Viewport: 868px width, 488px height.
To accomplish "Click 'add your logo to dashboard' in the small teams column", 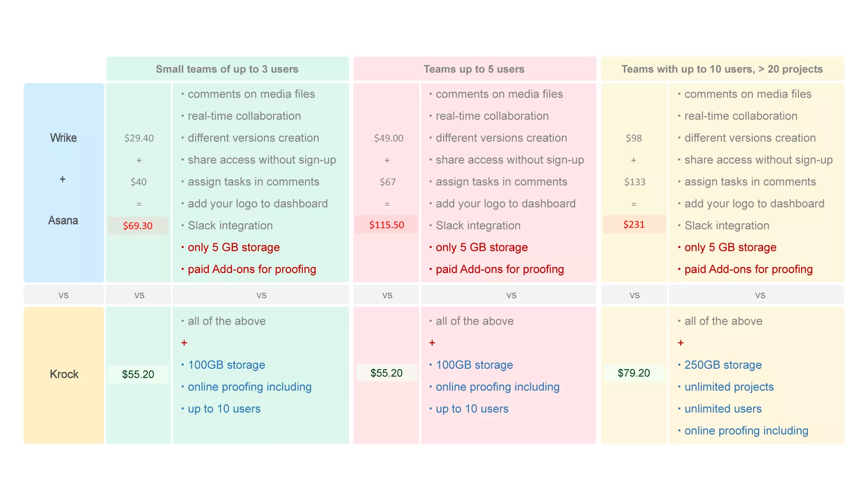I will [x=258, y=203].
